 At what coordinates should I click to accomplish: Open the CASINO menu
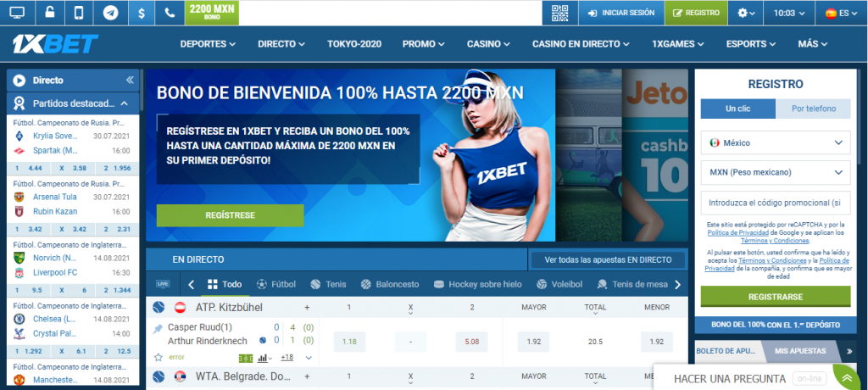coord(489,44)
